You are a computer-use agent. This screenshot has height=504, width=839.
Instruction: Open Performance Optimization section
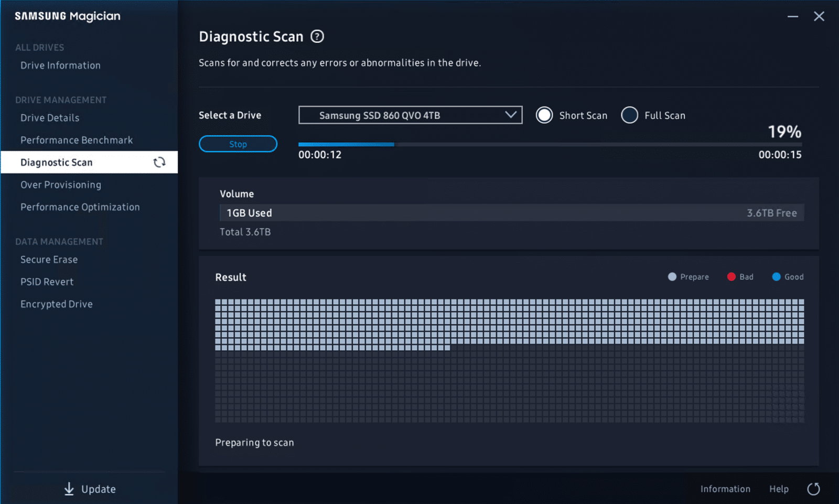click(x=80, y=207)
